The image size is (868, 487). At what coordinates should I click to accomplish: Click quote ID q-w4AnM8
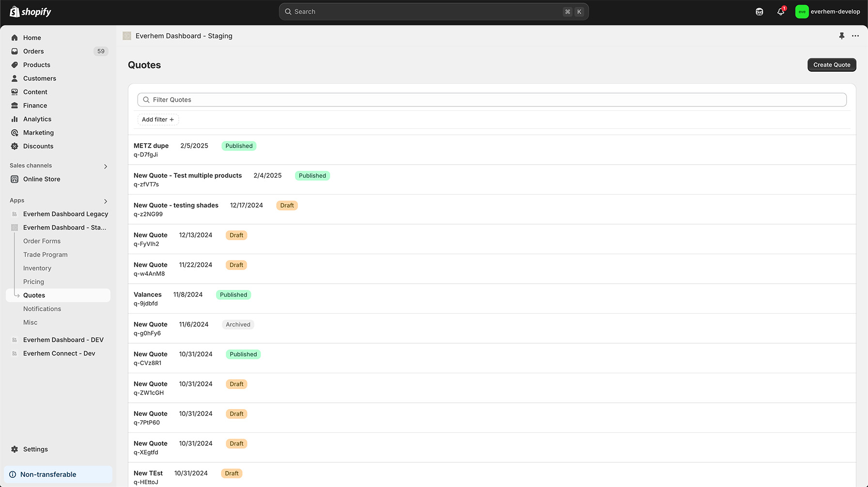click(x=149, y=274)
